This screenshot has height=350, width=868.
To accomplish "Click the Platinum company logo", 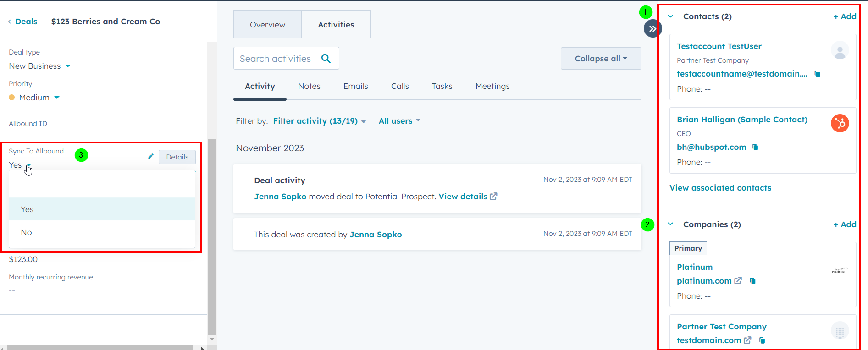I will coord(840,271).
